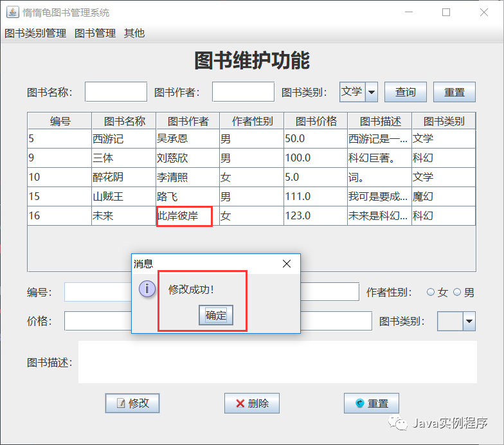Click the 111.0 price cell
This screenshot has height=445, width=504.
pyautogui.click(x=316, y=197)
